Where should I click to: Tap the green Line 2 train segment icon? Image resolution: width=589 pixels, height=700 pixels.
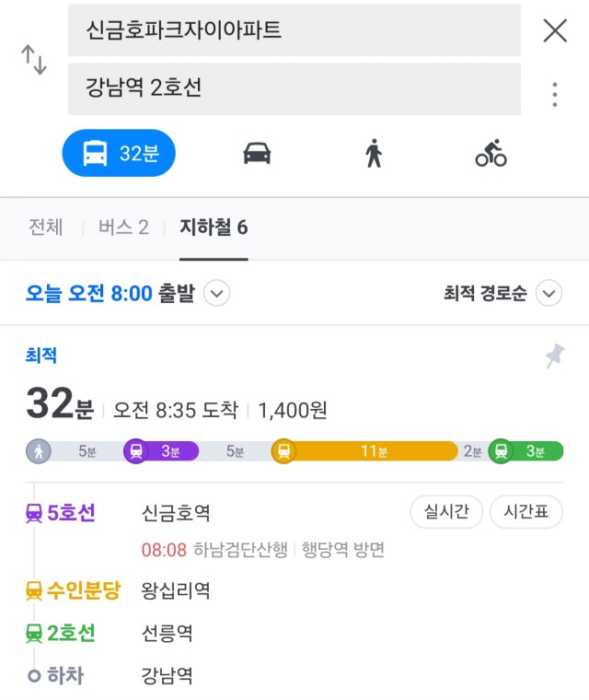point(501,451)
